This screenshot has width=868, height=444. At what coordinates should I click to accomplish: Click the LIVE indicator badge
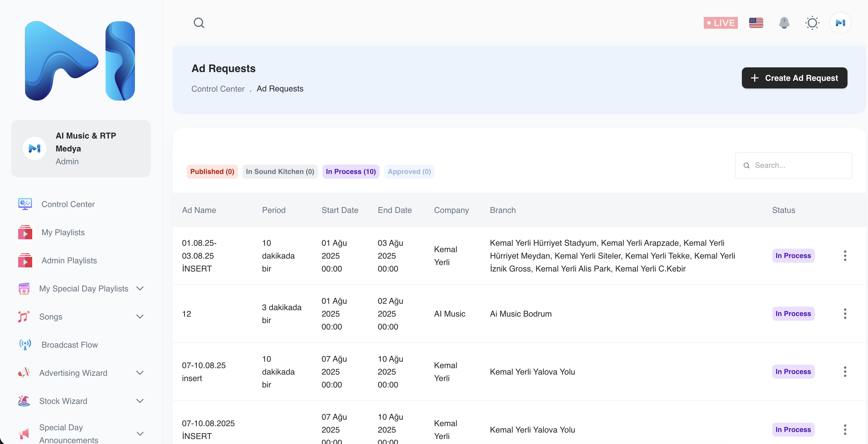721,23
